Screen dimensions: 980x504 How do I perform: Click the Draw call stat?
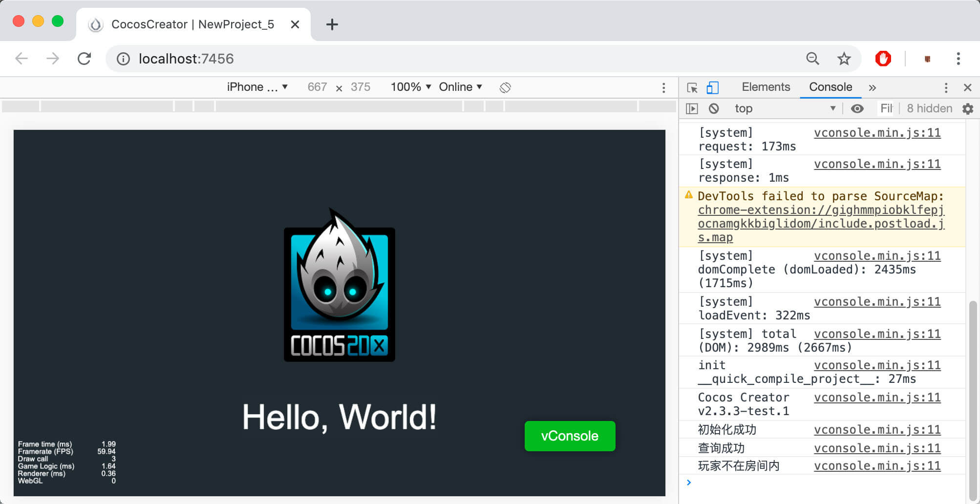tap(66, 459)
